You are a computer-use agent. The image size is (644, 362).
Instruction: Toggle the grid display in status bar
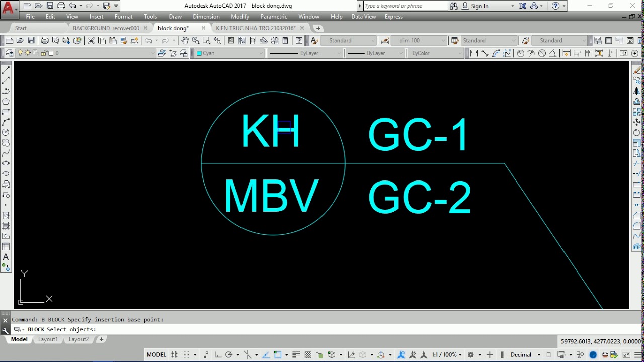click(175, 354)
